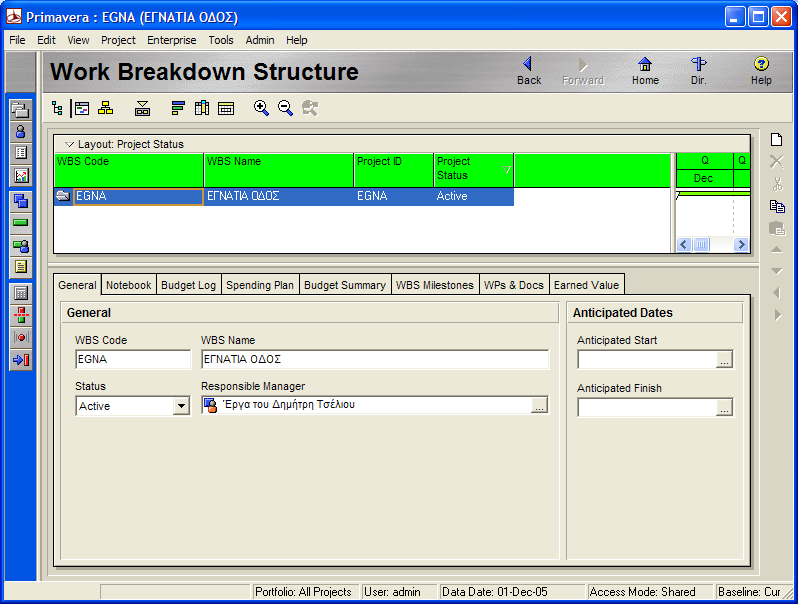
Task: Open the View menu
Action: pyautogui.click(x=78, y=40)
